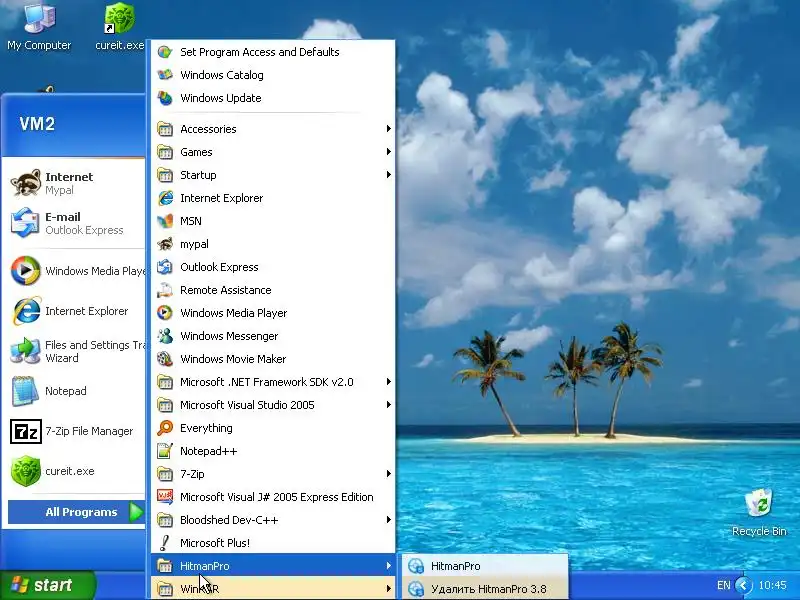Screen dimensions: 800x600
Task: Expand the Startup submenu arrow
Action: coord(389,174)
